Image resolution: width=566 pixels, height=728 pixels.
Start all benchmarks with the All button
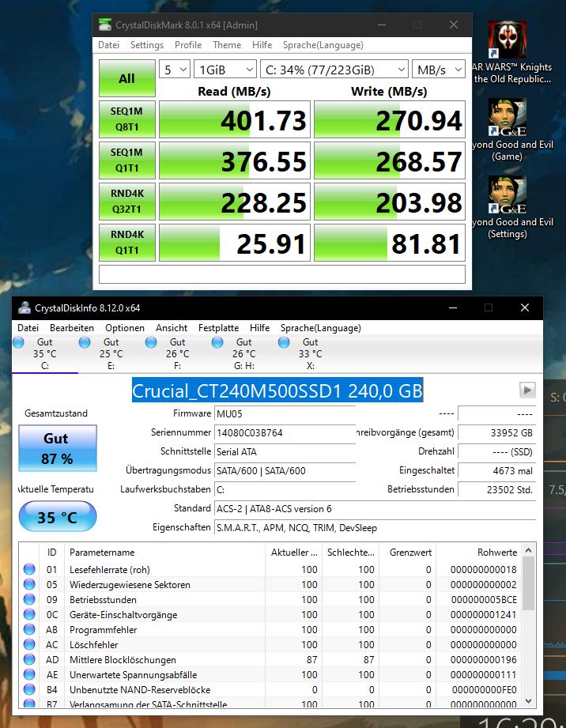[126, 78]
